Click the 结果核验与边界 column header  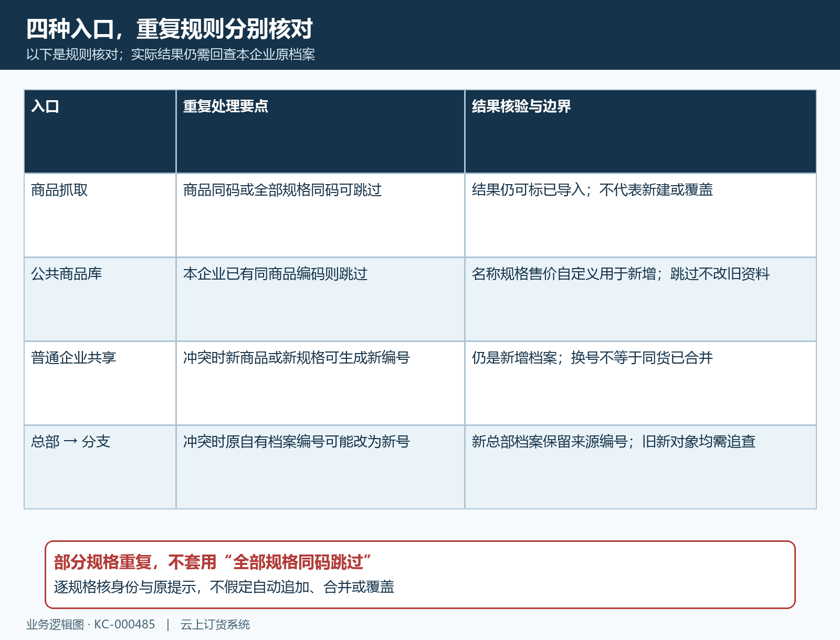(x=640, y=132)
